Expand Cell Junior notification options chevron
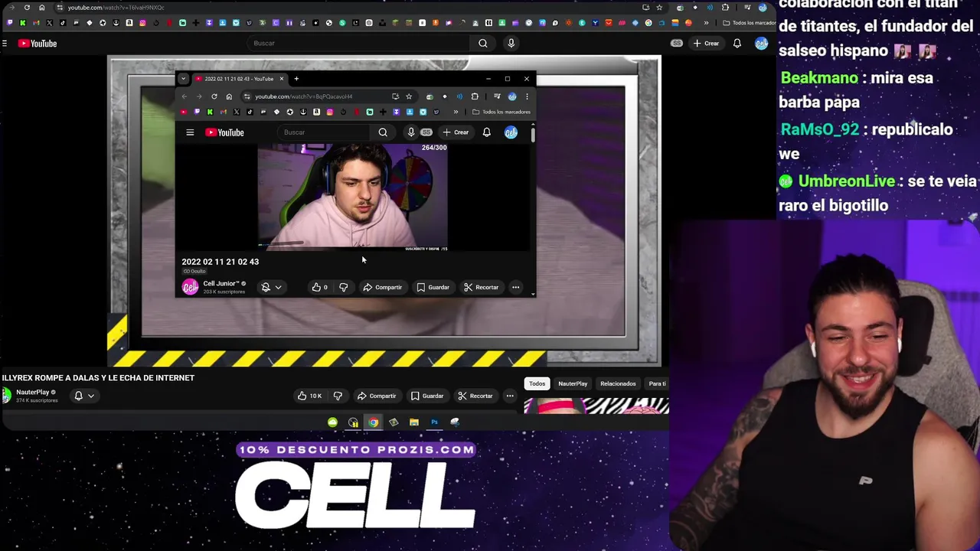 coord(278,287)
